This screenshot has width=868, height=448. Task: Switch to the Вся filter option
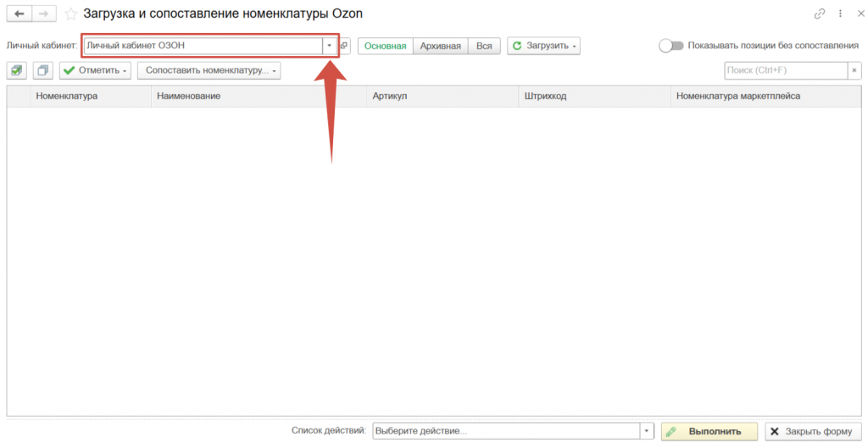coord(484,46)
